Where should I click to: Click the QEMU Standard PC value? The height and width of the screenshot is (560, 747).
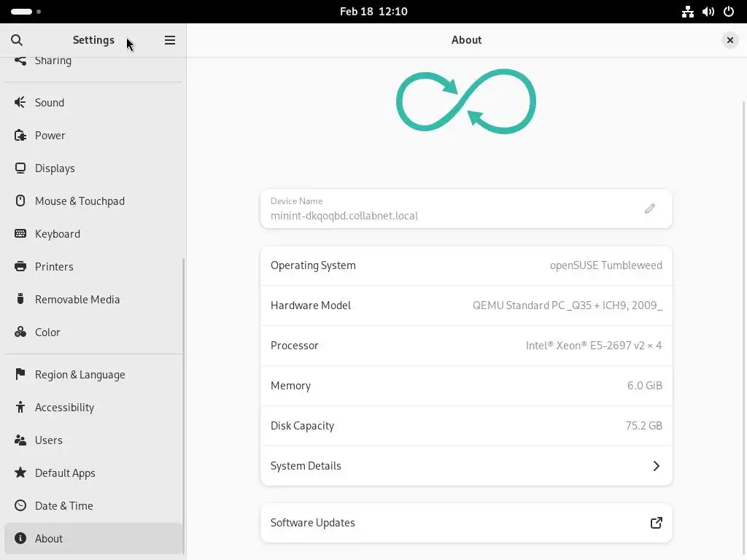(568, 306)
